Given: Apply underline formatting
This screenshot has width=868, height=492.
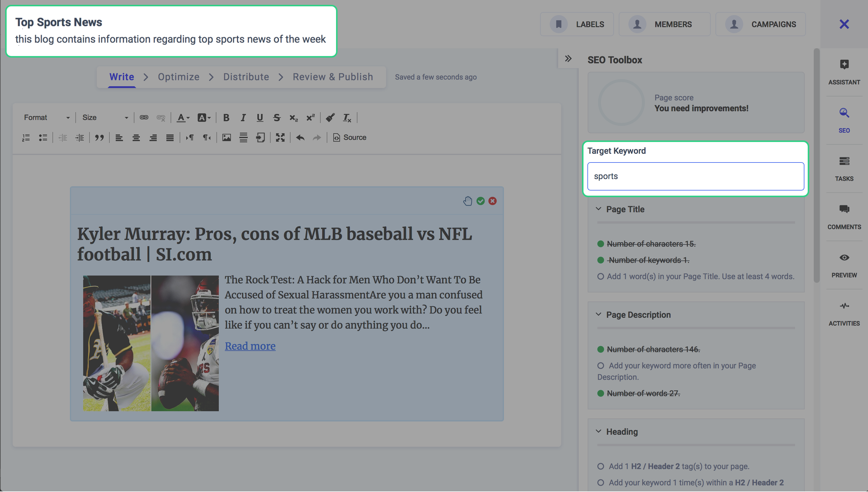Looking at the screenshot, I should coord(260,118).
